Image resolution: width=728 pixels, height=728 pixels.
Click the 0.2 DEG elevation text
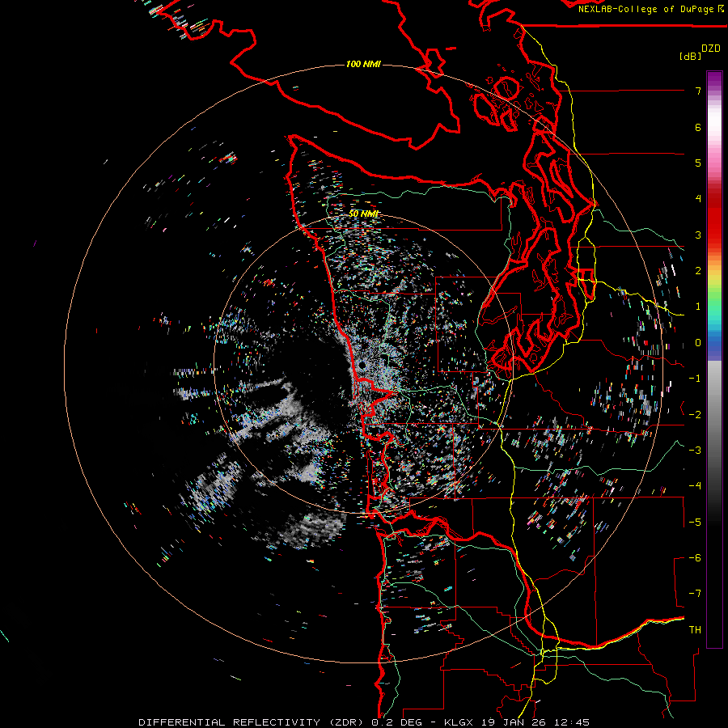pyautogui.click(x=397, y=722)
